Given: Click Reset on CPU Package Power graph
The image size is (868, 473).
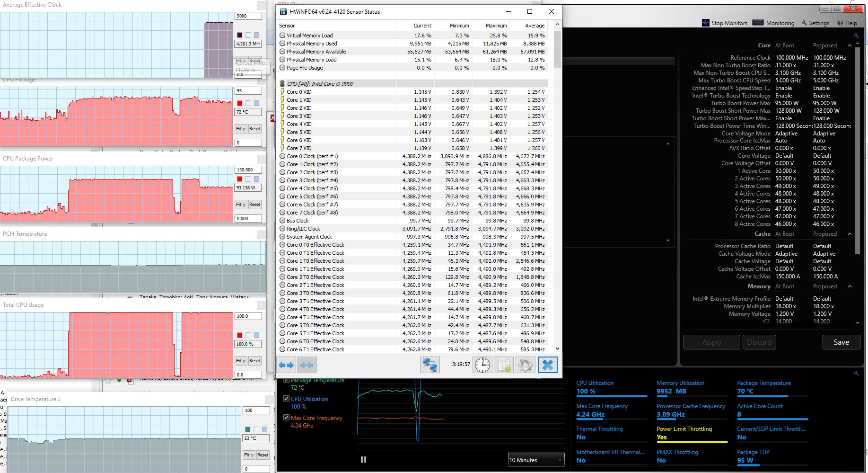Looking at the screenshot, I should 254,205.
